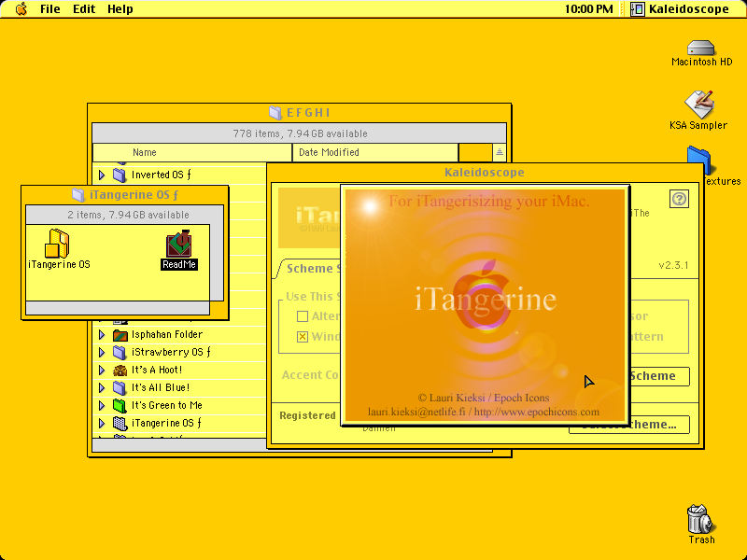Open the Help menu
This screenshot has height=560, width=747.
coord(120,9)
